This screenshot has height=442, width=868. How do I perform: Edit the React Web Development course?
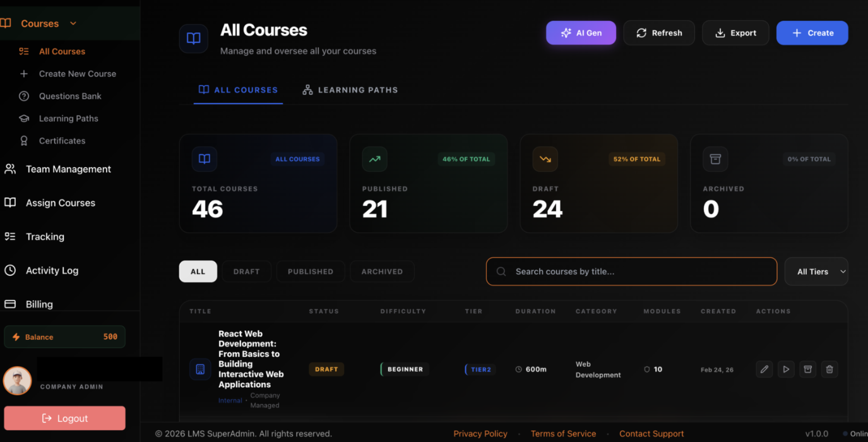point(764,369)
